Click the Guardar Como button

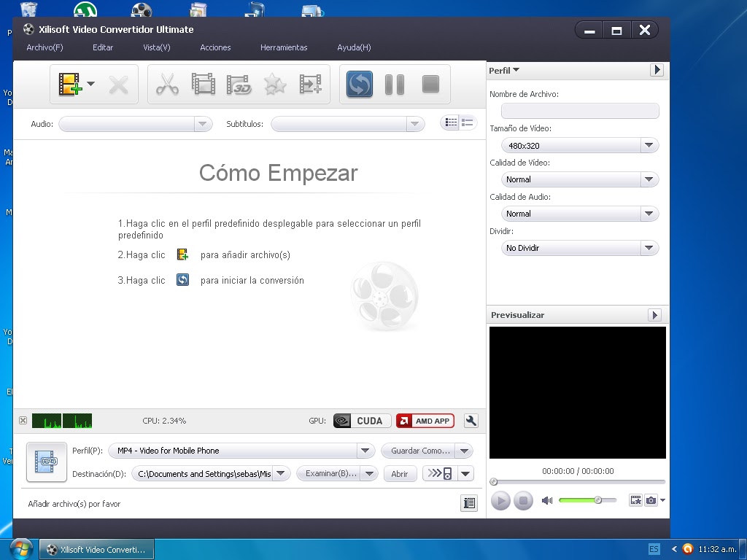(x=418, y=451)
